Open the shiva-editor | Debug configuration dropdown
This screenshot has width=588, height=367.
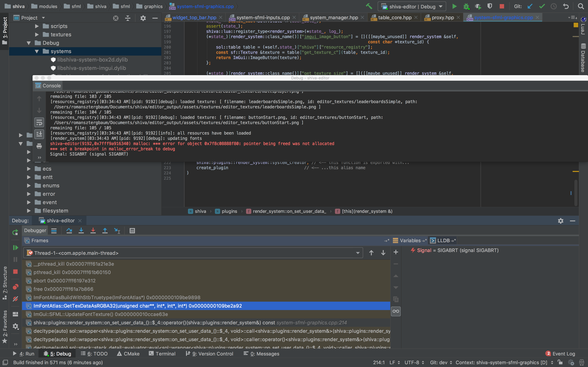(x=412, y=6)
